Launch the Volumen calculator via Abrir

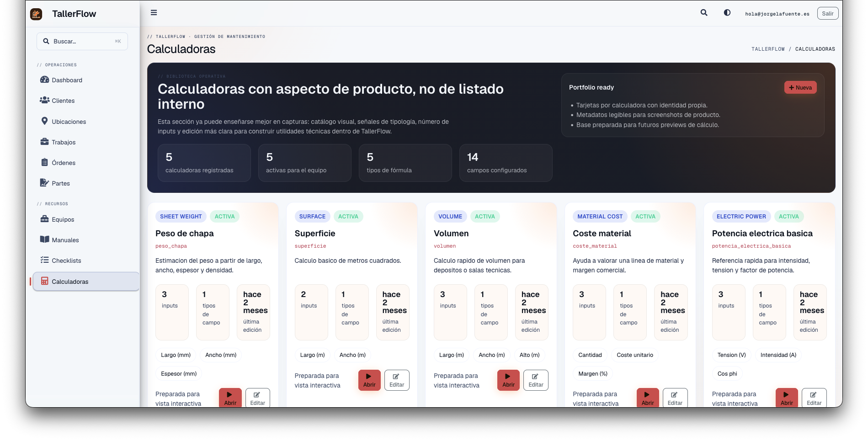tap(508, 380)
